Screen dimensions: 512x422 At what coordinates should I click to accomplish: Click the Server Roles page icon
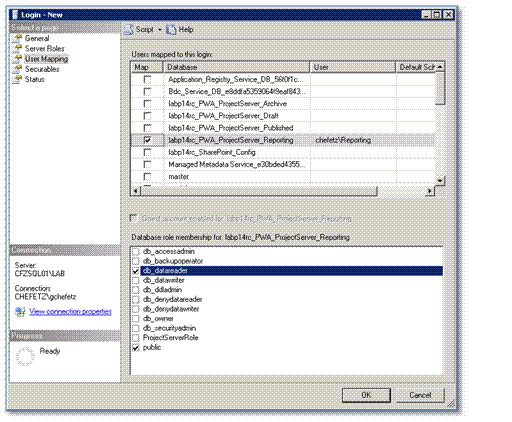coord(17,49)
